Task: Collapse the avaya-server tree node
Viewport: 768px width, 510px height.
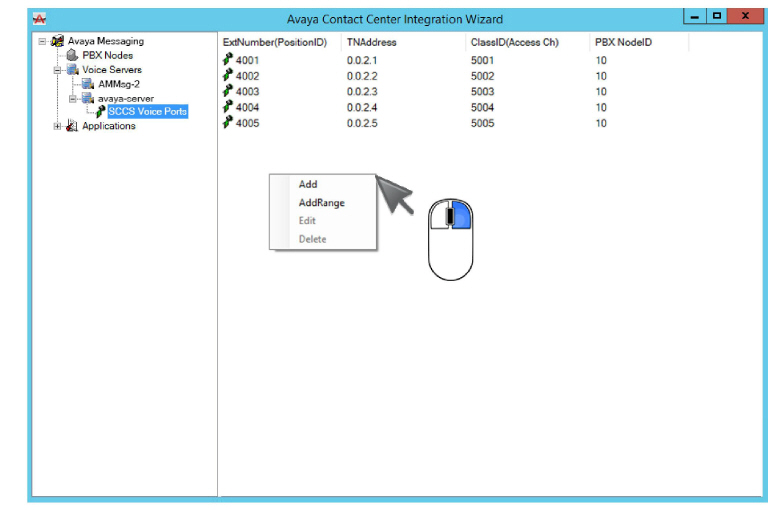Action: tap(72, 98)
